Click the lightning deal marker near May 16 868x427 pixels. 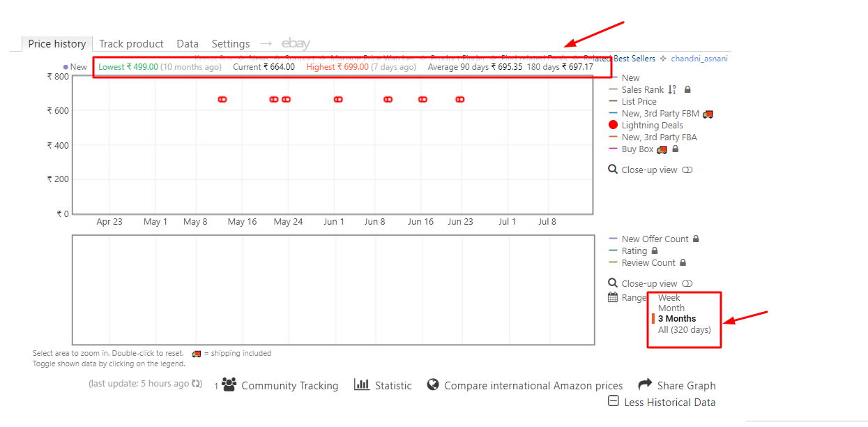(222, 100)
